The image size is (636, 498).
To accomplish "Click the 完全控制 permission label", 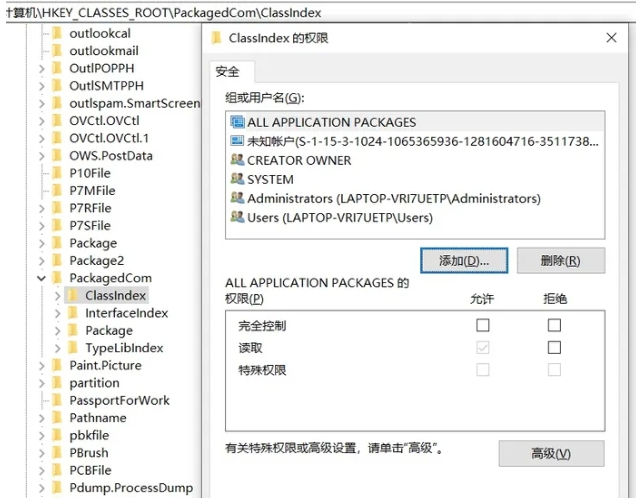I will coord(262,326).
